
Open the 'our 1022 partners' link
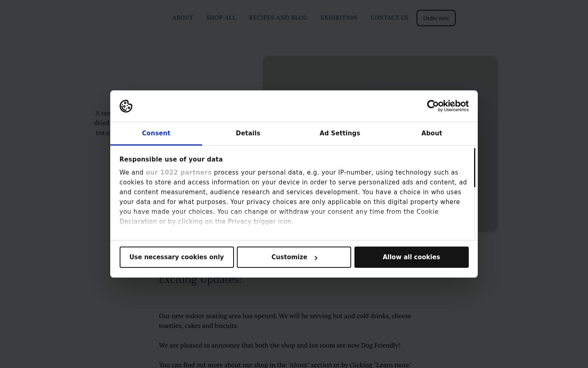tap(178, 173)
